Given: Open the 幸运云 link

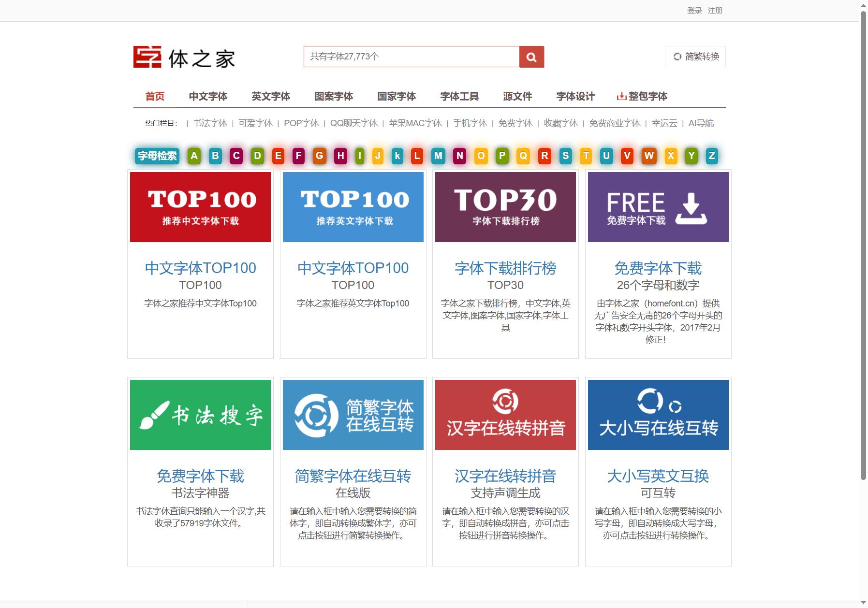Looking at the screenshot, I should (x=664, y=123).
